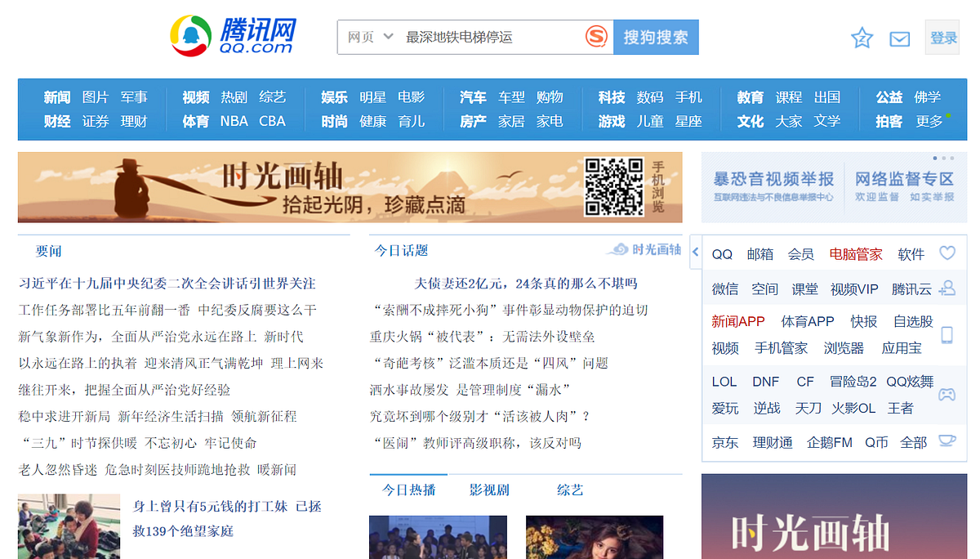Click the gamepad icon beside QQ炫舞
980x559 pixels.
point(947,394)
